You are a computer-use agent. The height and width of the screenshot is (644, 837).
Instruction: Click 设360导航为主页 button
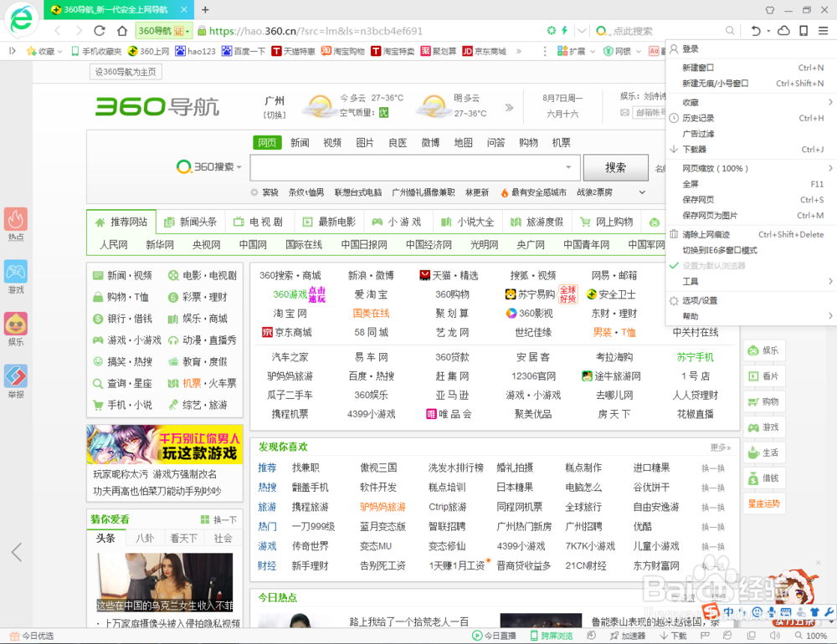pos(126,72)
